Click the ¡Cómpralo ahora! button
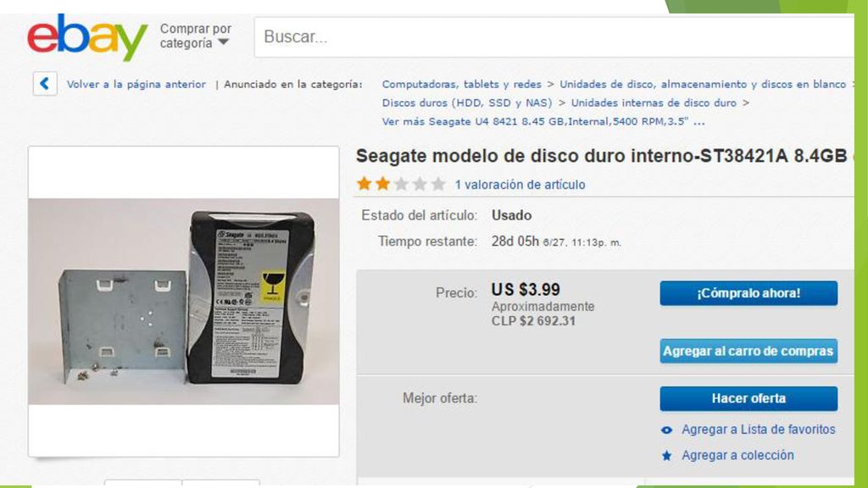 coord(748,293)
